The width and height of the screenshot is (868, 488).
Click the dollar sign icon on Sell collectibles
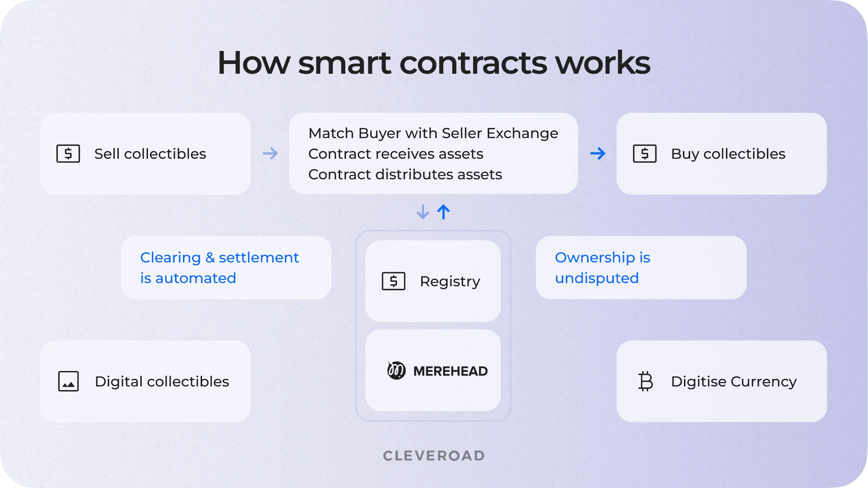coord(68,154)
